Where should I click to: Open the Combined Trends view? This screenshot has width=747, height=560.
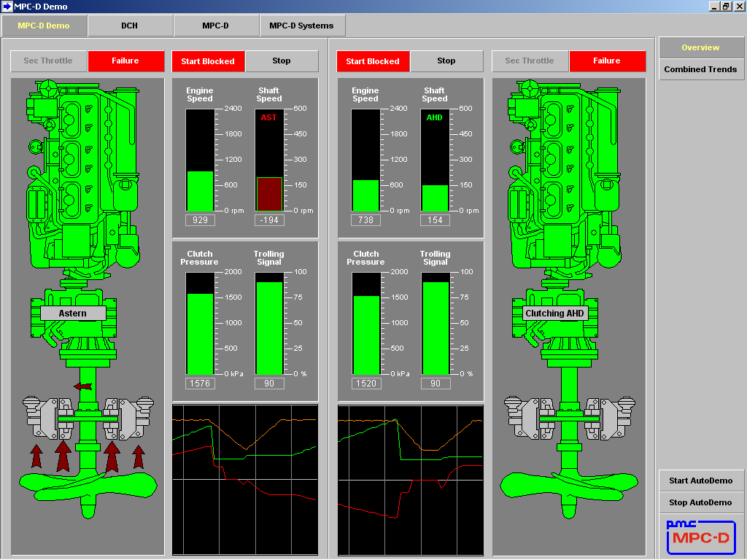pos(701,69)
